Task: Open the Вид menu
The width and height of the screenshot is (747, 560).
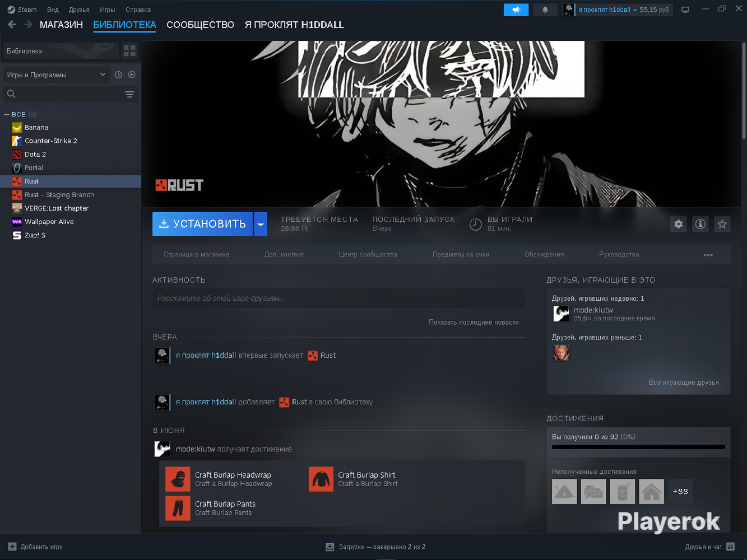Action: [x=53, y=10]
